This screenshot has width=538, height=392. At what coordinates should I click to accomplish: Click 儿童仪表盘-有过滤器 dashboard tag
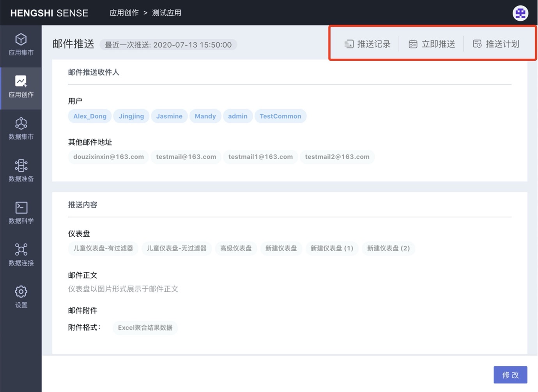point(103,248)
